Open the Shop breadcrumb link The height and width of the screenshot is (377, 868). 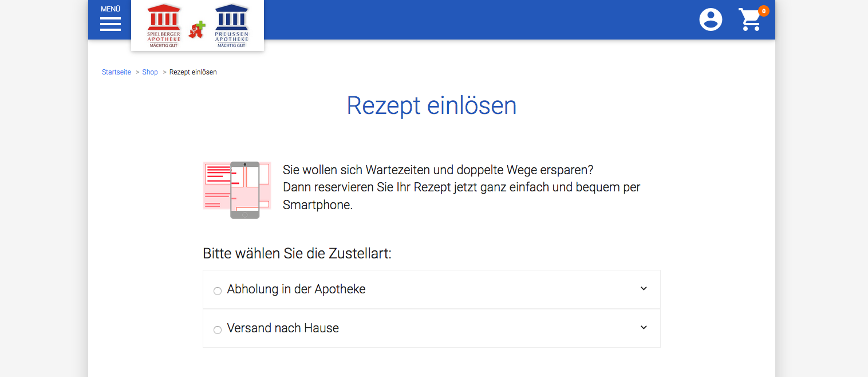coord(150,72)
